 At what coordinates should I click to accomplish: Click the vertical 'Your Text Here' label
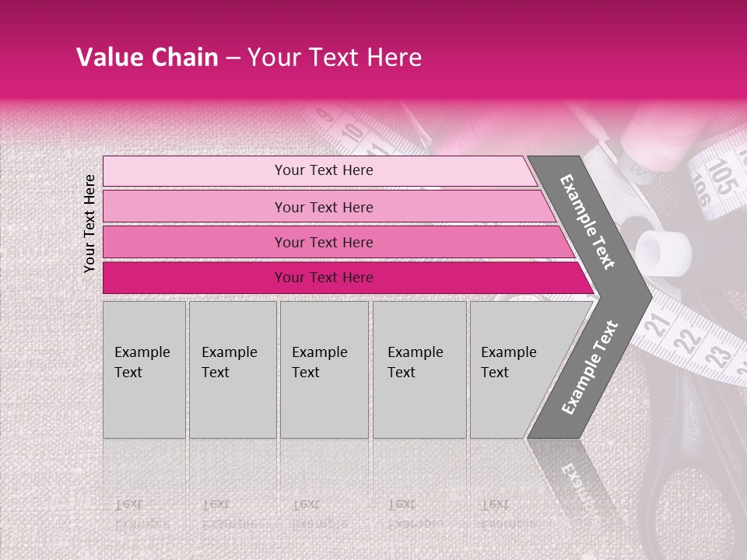[x=89, y=223]
